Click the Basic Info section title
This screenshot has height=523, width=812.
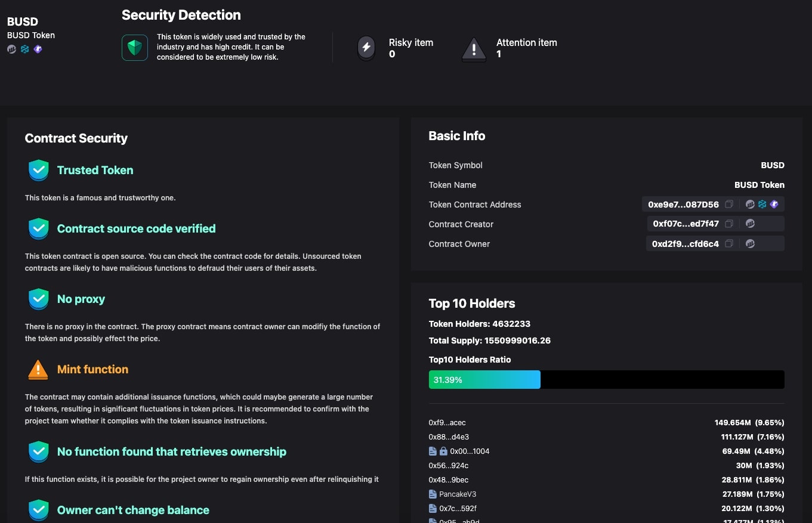point(457,136)
